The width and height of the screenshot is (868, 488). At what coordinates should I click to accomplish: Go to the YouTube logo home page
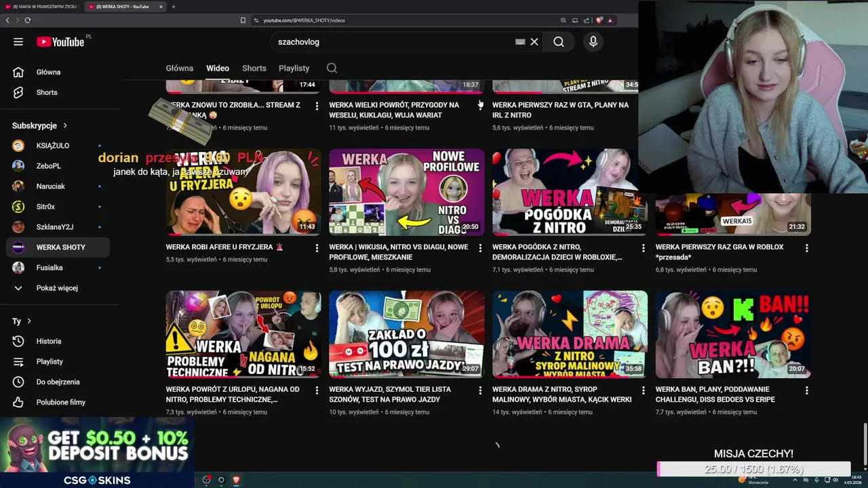coord(60,42)
